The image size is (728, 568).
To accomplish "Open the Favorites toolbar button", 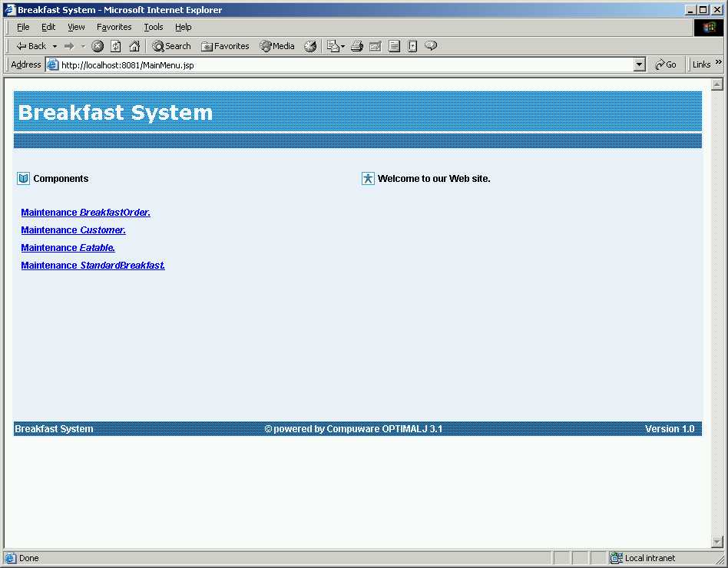I will tap(225, 46).
